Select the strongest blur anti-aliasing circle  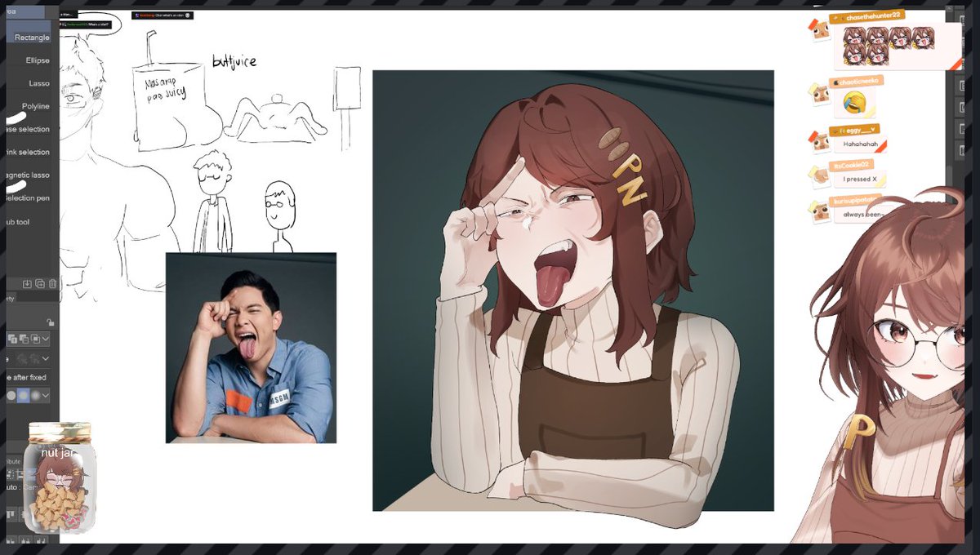pos(35,396)
